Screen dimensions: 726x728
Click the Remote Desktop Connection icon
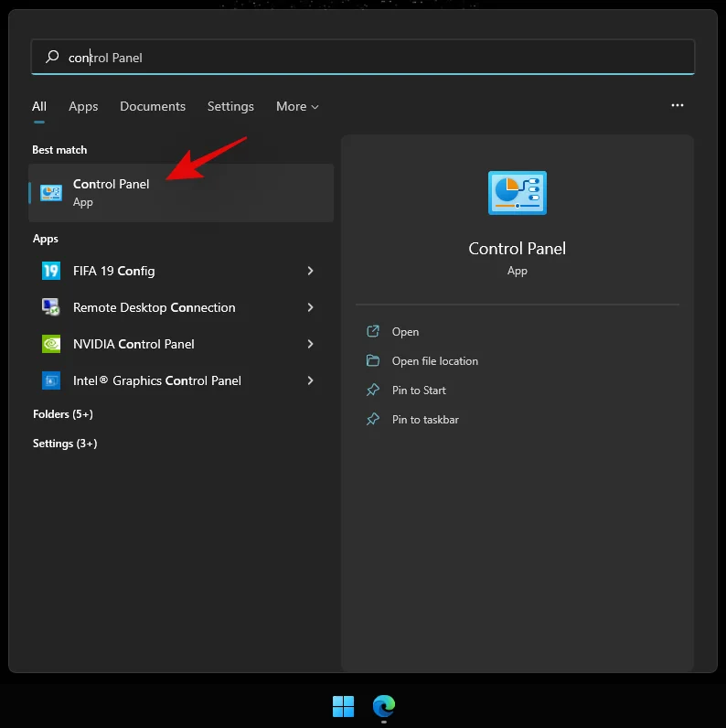pos(51,307)
